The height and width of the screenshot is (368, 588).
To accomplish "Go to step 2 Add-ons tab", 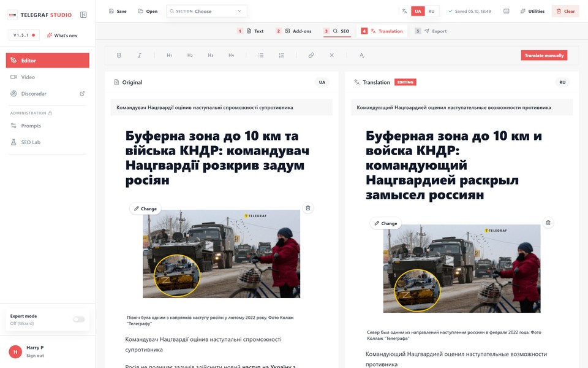I will [293, 31].
